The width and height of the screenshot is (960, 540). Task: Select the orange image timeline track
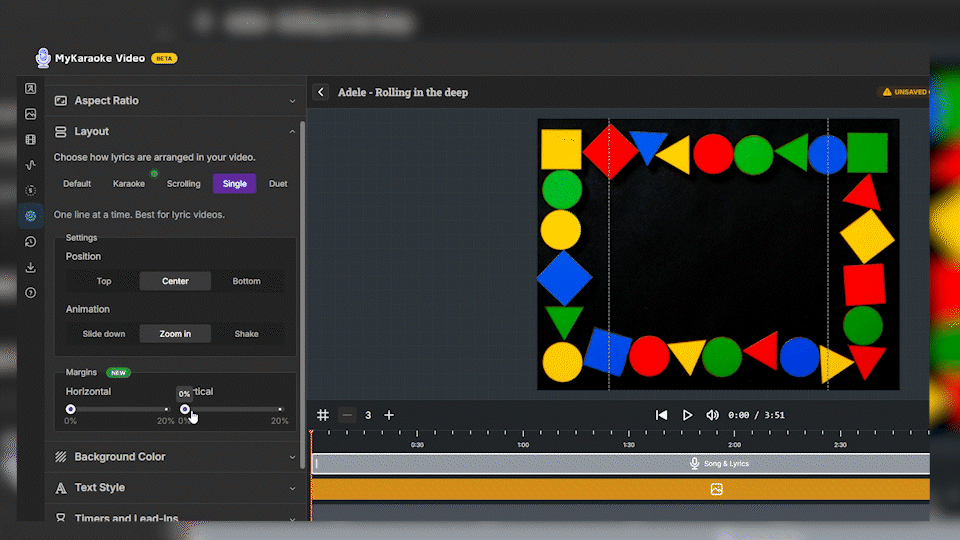pyautogui.click(x=620, y=489)
